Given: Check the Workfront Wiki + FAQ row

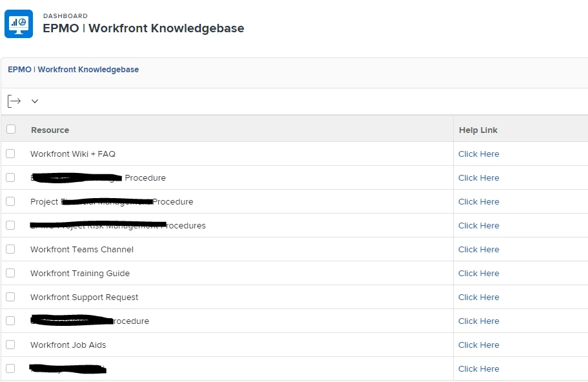Looking at the screenshot, I should [10, 154].
